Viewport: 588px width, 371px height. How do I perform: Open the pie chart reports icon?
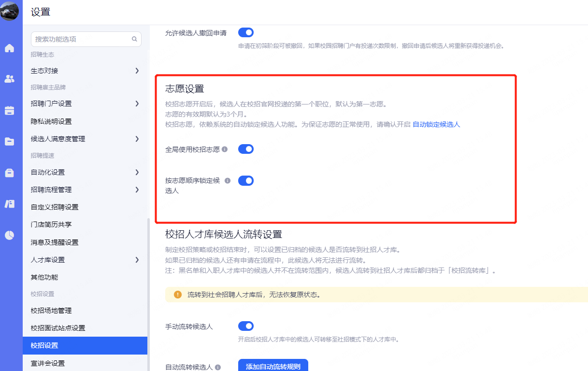[x=9, y=235]
